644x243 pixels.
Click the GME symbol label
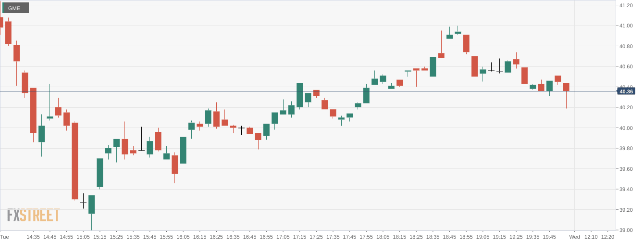click(14, 8)
